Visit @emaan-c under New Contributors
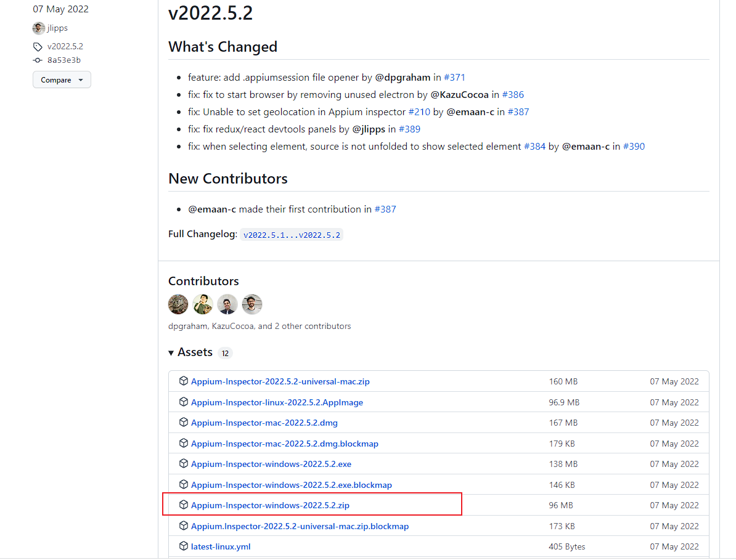 tap(212, 209)
